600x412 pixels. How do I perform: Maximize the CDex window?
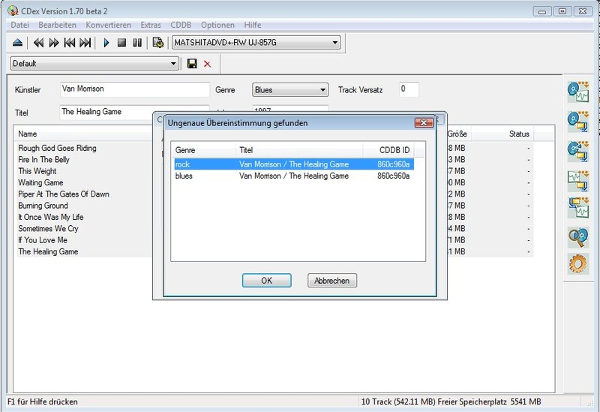tap(562, 11)
